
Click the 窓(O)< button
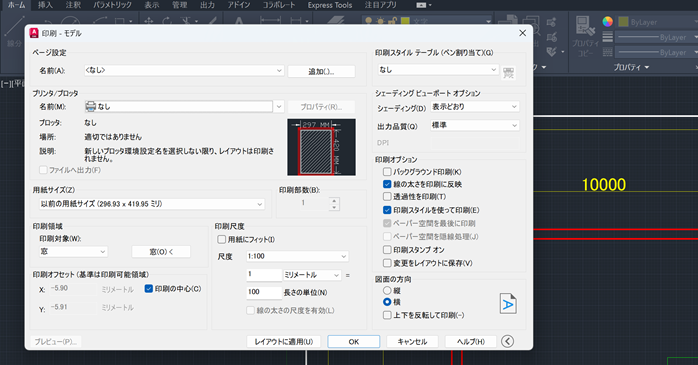tap(161, 251)
